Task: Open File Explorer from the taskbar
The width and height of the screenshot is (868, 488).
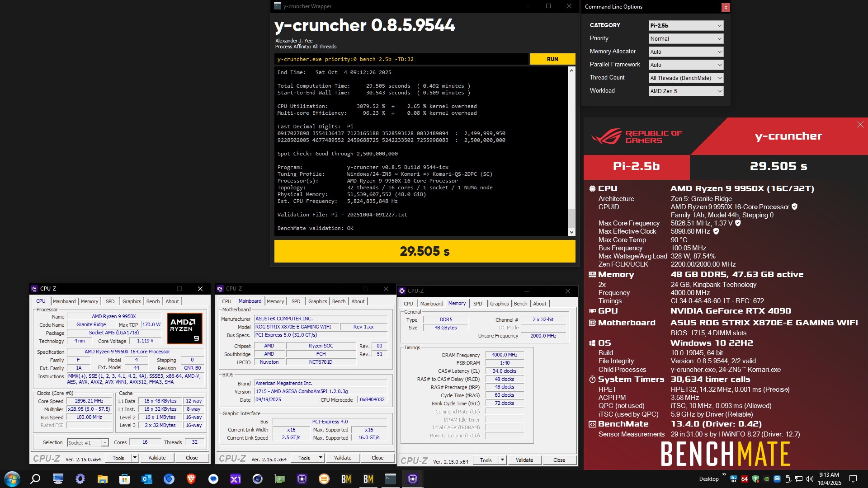Action: pyautogui.click(x=103, y=479)
